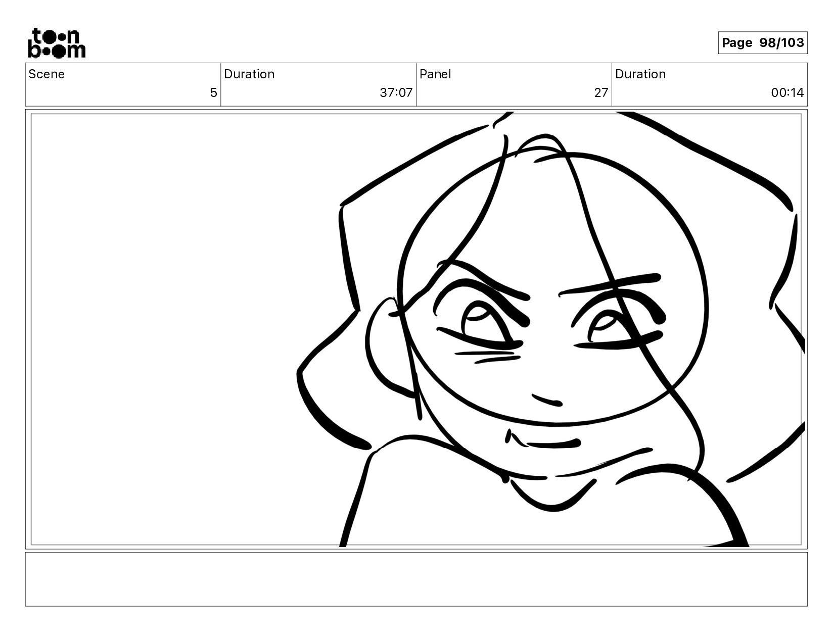Screen dimensions: 834x644
Task: Click the Duration label next to Panel
Action: point(640,74)
